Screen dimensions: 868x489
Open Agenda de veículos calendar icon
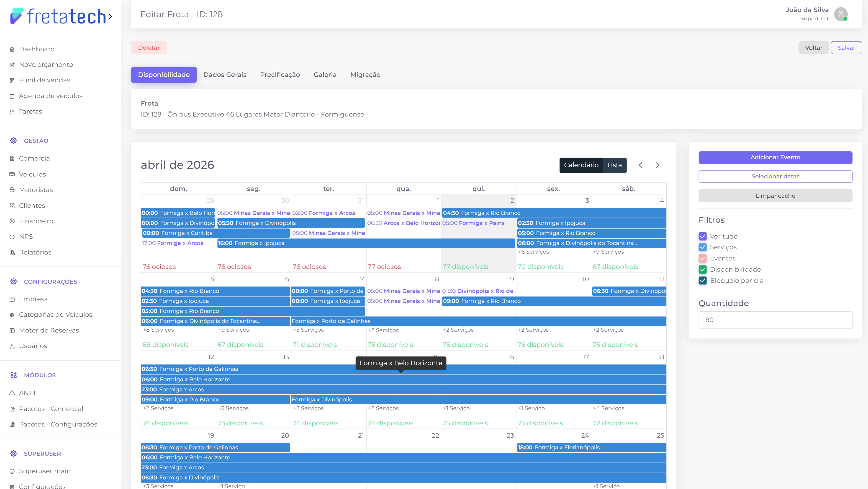12,96
